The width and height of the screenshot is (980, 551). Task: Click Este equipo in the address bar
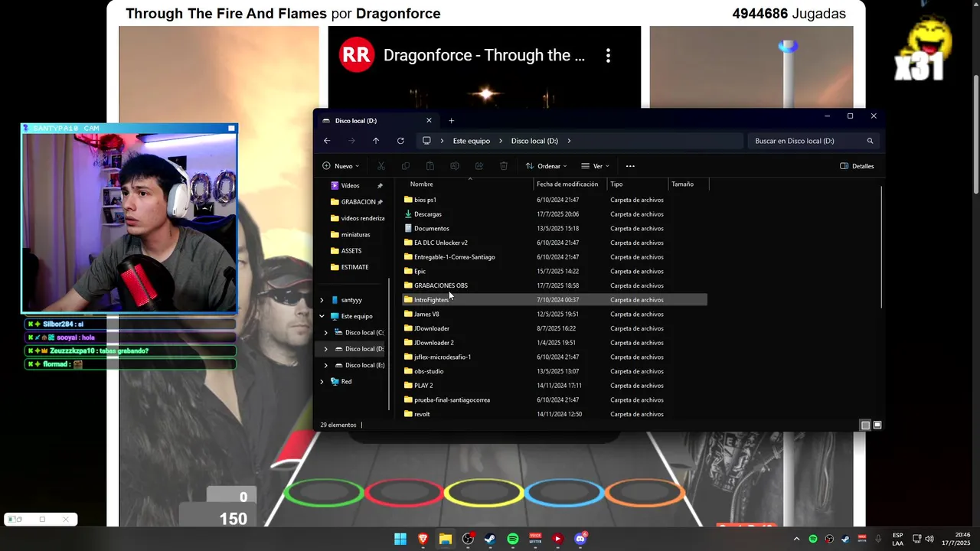472,141
